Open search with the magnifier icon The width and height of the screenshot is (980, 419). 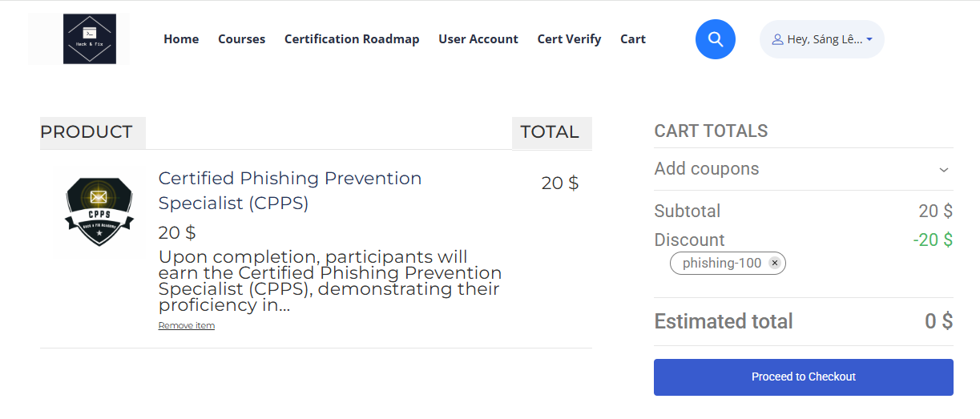[x=716, y=39]
